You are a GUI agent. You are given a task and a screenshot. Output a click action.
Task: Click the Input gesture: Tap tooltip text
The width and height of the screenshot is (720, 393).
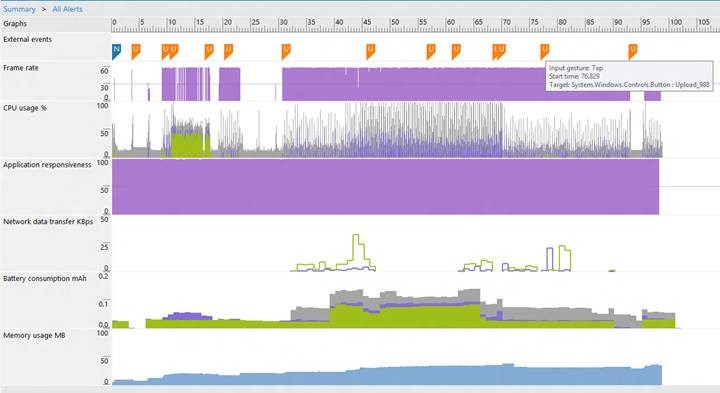pyautogui.click(x=576, y=68)
